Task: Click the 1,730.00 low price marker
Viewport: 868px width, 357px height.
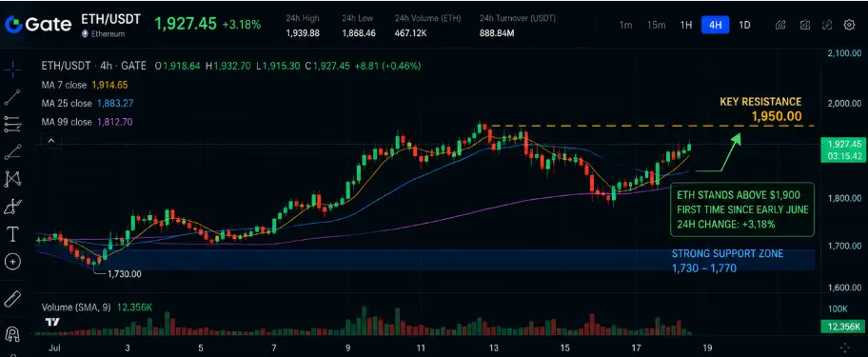Action: [125, 274]
